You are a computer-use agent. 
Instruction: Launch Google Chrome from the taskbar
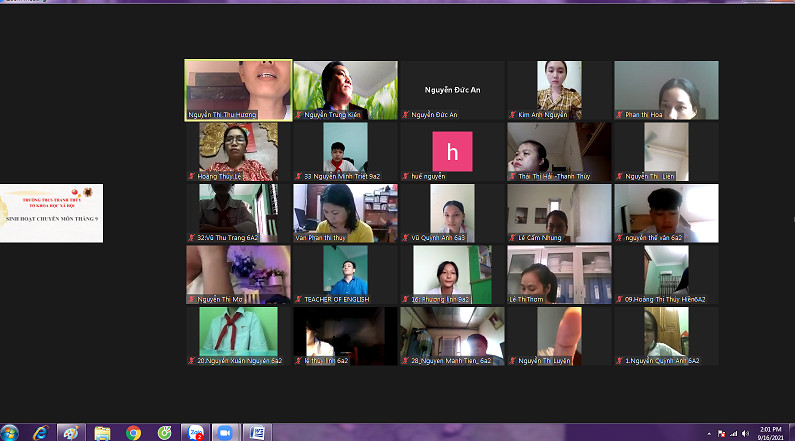[133, 432]
